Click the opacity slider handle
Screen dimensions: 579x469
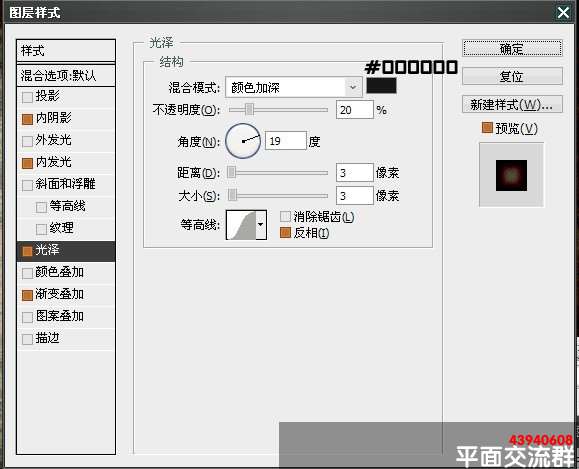point(250,109)
